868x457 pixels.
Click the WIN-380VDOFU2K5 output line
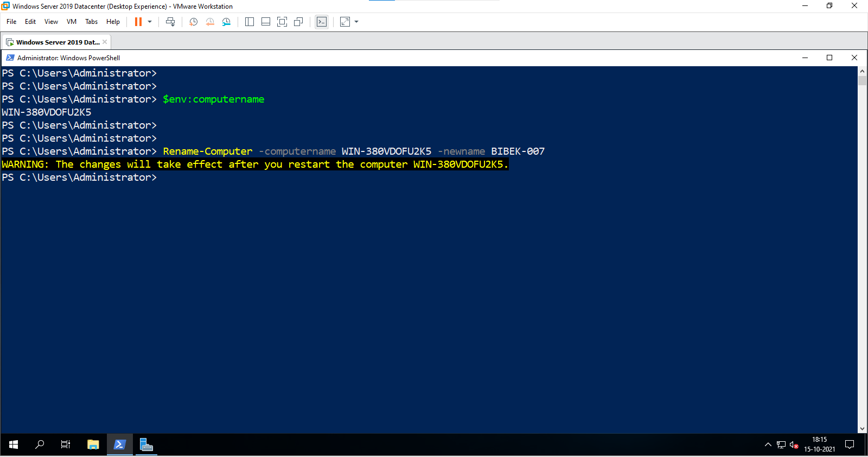[x=47, y=112]
